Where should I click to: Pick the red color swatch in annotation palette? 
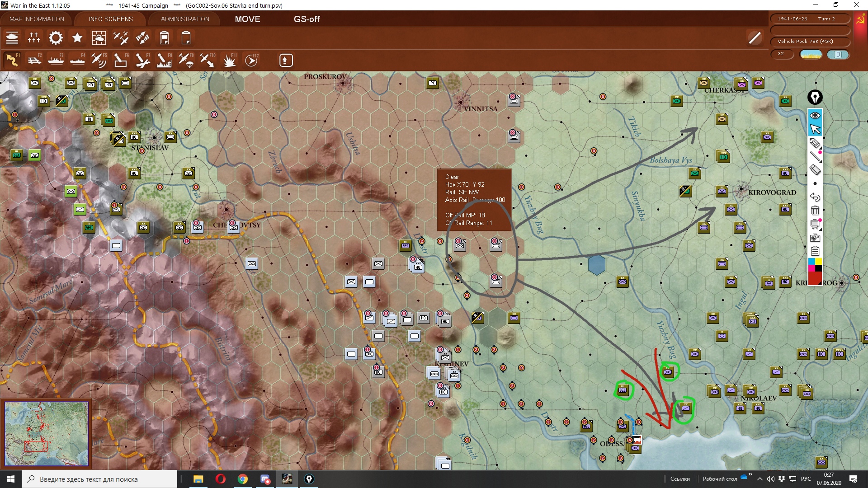pyautogui.click(x=815, y=277)
